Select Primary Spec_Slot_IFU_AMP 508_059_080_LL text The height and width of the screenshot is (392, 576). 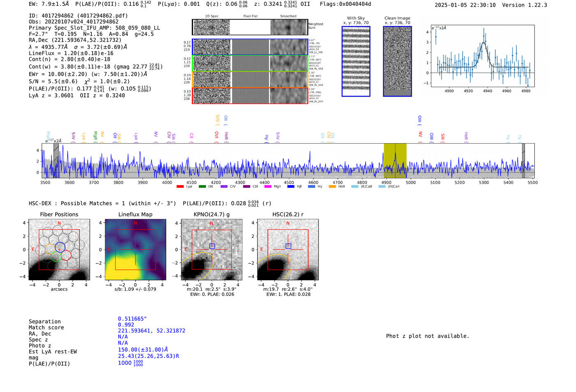[x=94, y=28]
